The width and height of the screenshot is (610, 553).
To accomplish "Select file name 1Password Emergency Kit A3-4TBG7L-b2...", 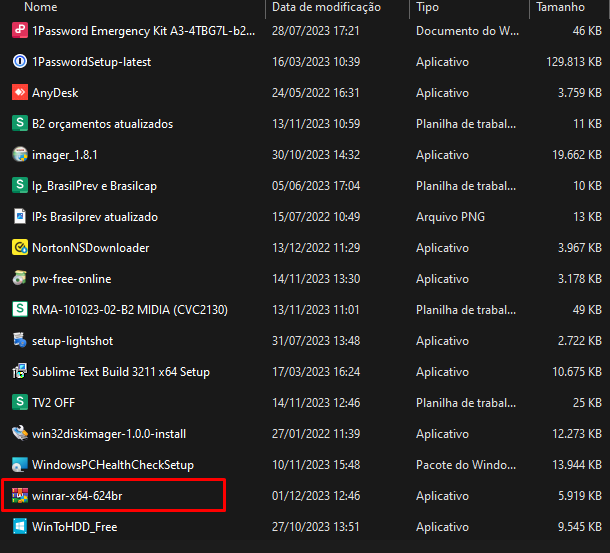I will tap(144, 31).
